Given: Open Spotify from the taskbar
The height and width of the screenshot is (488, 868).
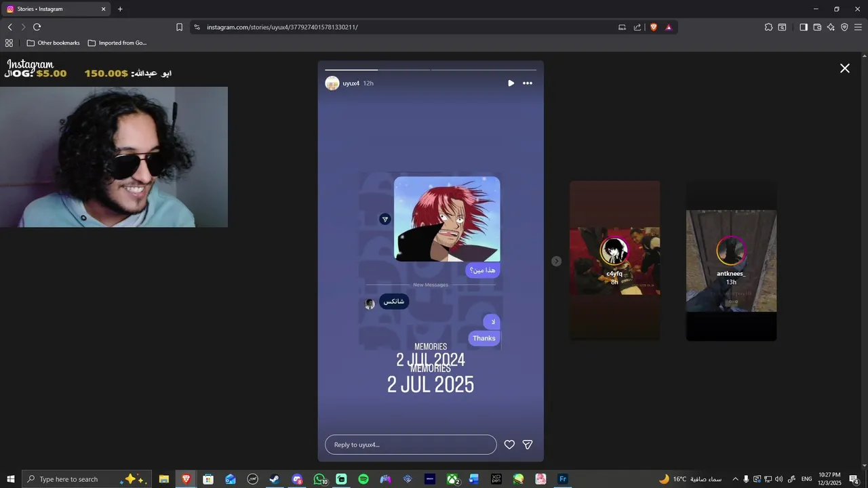Looking at the screenshot, I should click(x=363, y=479).
